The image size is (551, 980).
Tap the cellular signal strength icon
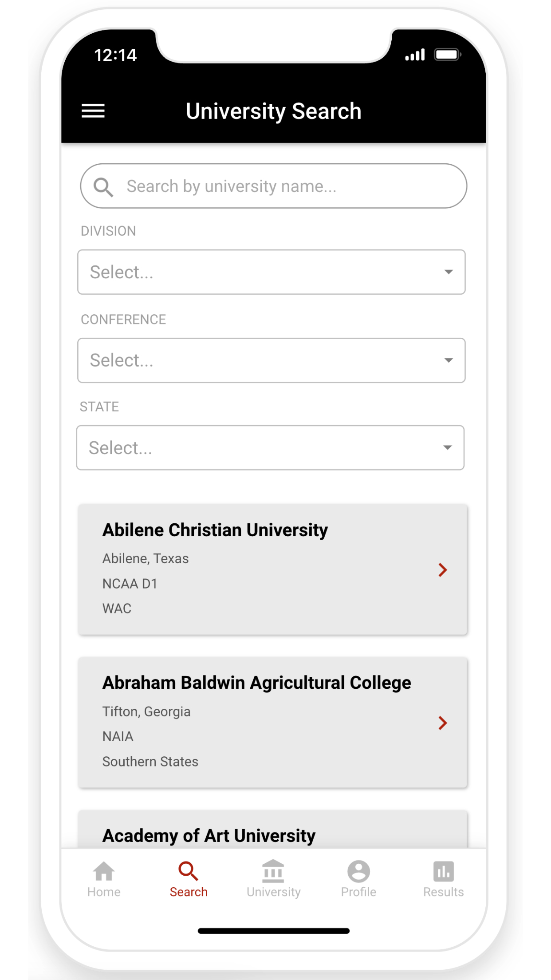(x=415, y=55)
